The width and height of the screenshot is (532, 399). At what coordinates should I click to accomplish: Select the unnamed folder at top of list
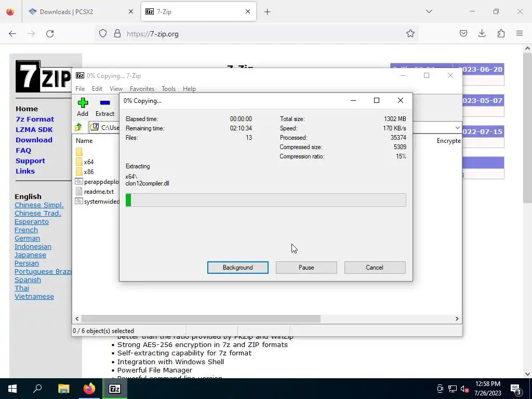[x=79, y=151]
